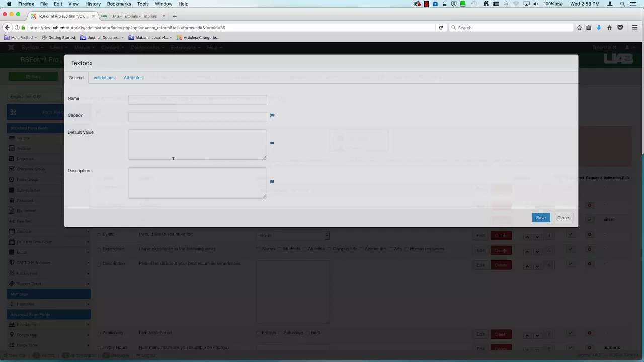Screen dimensions: 644x362
Task: Click the Pagebreak icon in sidebar
Action: [x=12, y=304]
